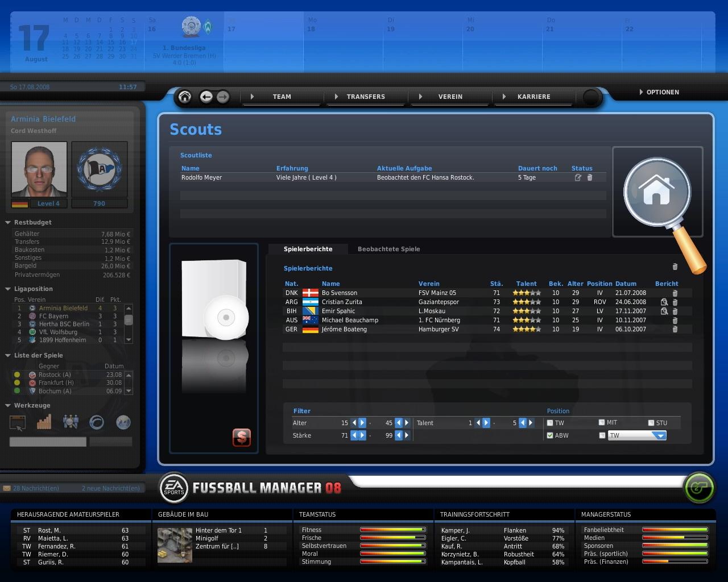728x582 pixels.
Task: Collapse the Ligaposition section
Action: point(8,289)
